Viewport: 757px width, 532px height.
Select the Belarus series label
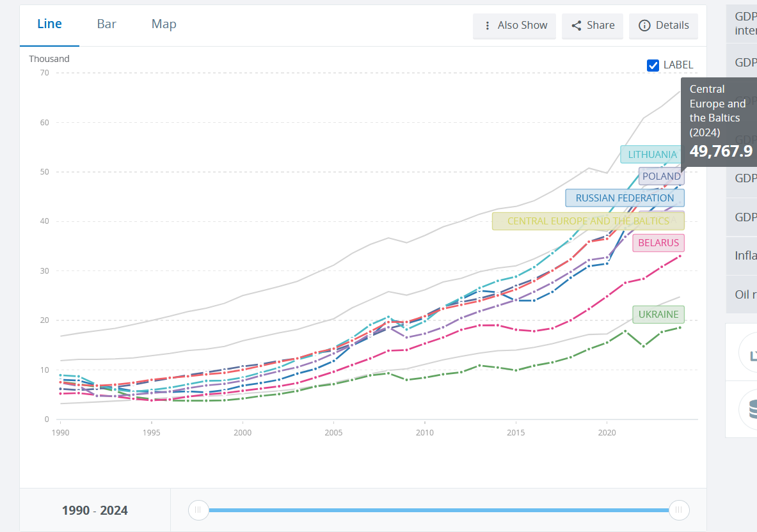[x=658, y=242]
